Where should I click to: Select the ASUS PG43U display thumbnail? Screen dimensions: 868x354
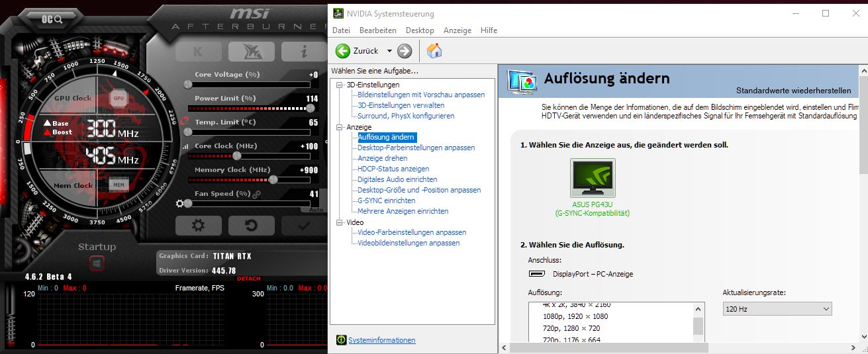coord(593,178)
